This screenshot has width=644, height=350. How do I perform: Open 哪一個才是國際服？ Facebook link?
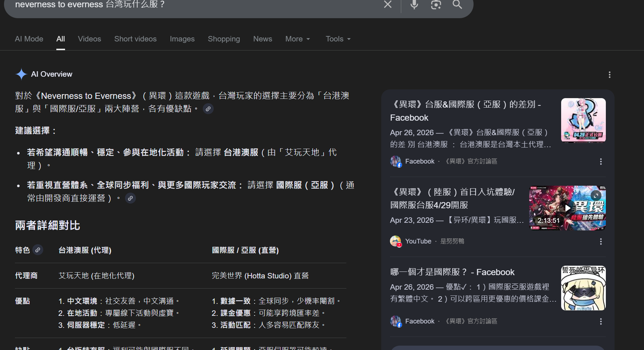point(452,272)
